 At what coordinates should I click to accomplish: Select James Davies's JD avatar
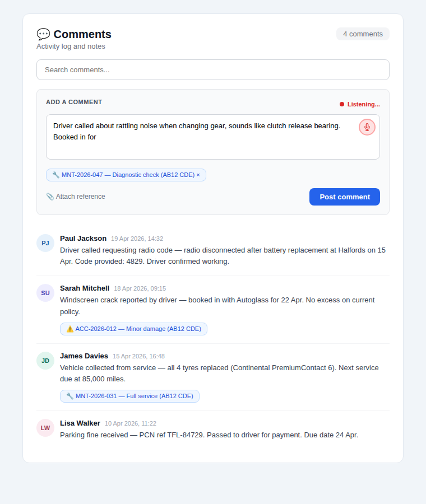(45, 361)
